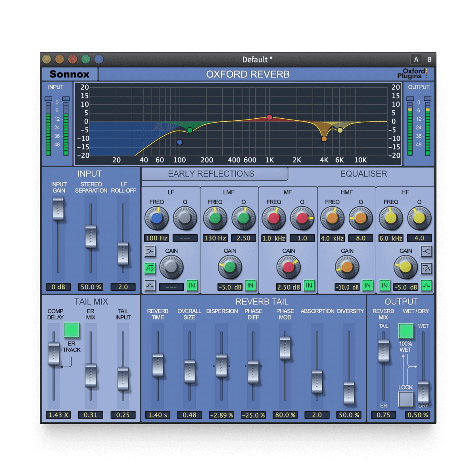Click the LMF frequency readout showing 130 Hz

(x=215, y=238)
